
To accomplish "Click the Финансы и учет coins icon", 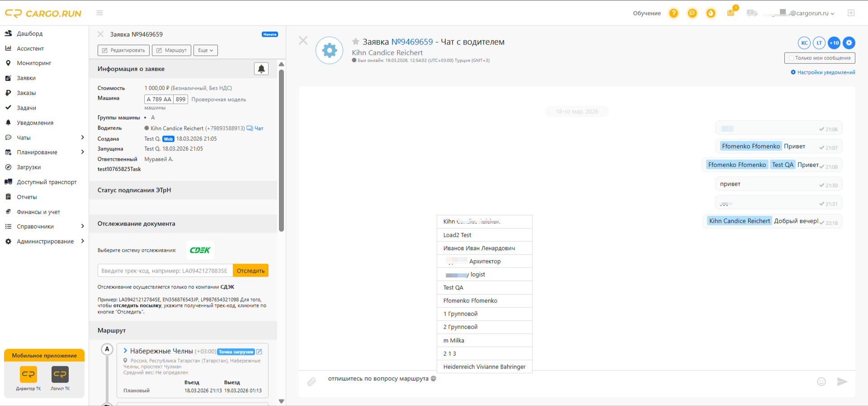I will pos(8,212).
